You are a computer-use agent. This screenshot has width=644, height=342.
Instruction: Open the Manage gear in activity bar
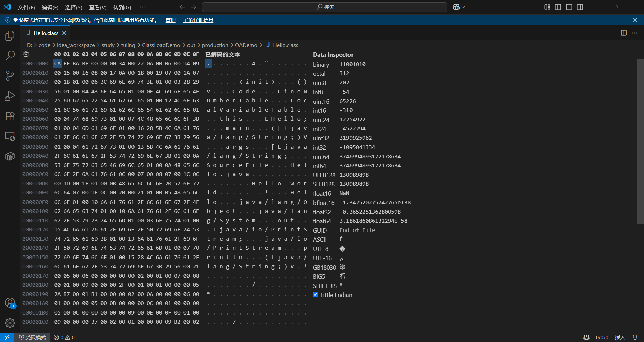tap(10, 323)
